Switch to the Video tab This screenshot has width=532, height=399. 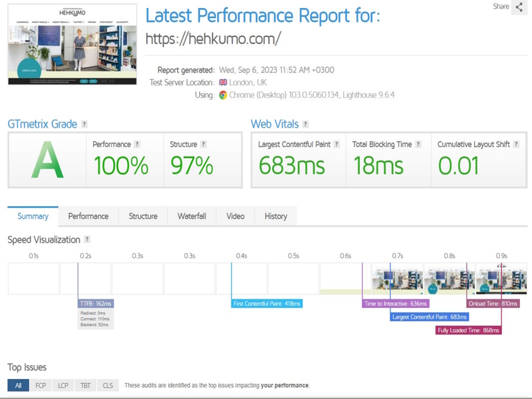[x=235, y=216]
